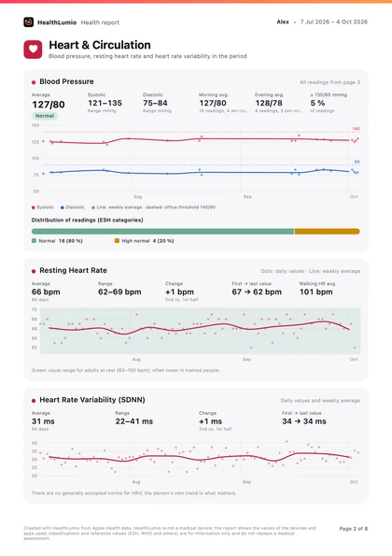Click the Blood Pressure section heading

[x=66, y=81]
